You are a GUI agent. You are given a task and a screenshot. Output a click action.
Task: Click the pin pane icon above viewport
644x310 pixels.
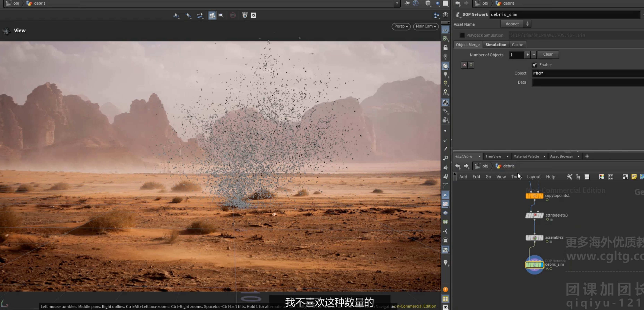(x=407, y=3)
